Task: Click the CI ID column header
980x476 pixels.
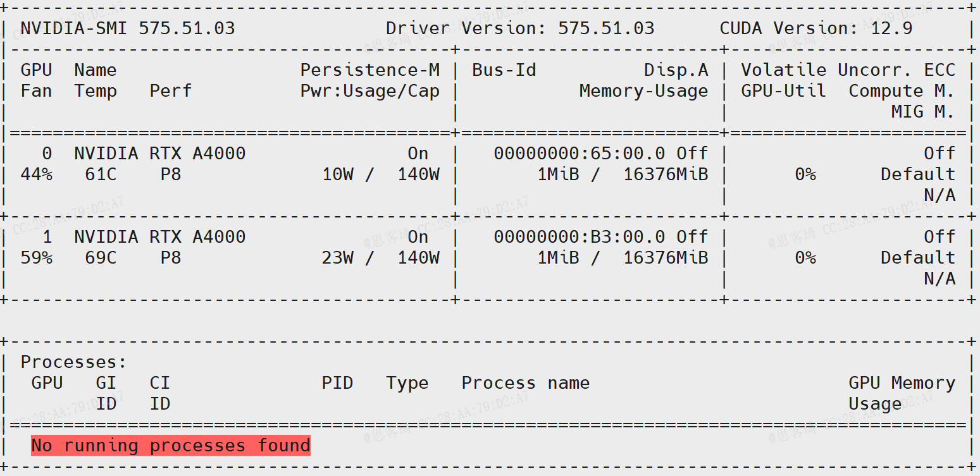Action: click(x=160, y=394)
